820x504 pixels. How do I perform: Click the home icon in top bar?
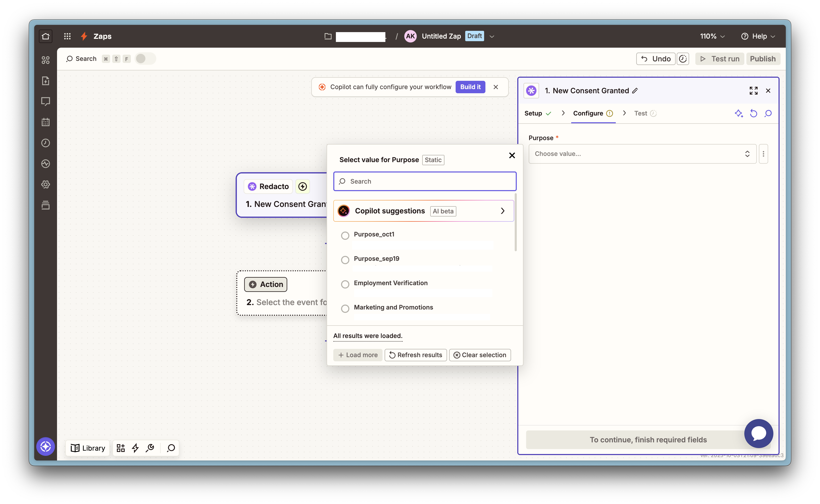(46, 36)
